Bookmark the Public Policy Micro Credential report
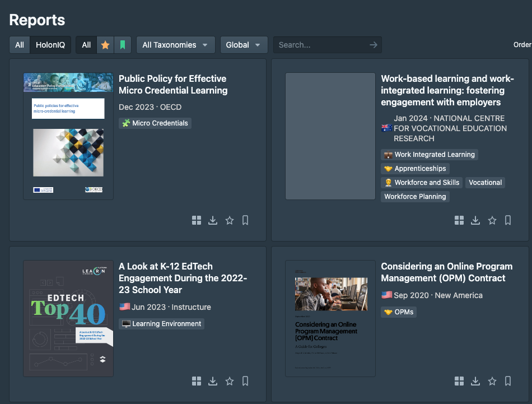The image size is (532, 404). point(245,220)
